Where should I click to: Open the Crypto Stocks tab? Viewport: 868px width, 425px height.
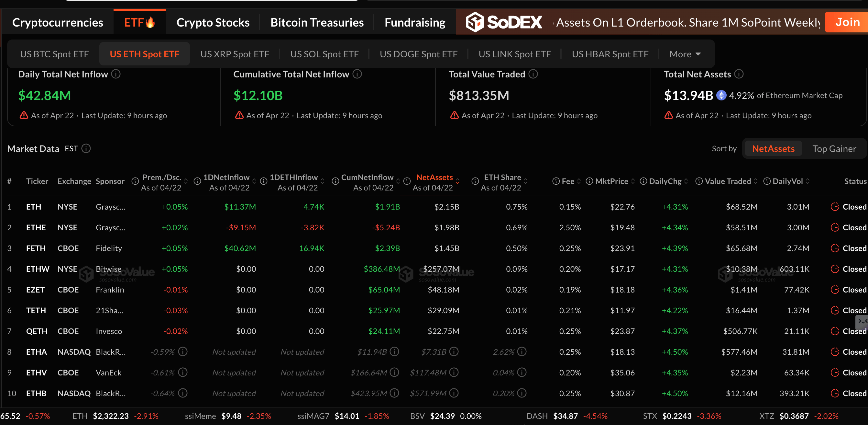click(x=213, y=22)
